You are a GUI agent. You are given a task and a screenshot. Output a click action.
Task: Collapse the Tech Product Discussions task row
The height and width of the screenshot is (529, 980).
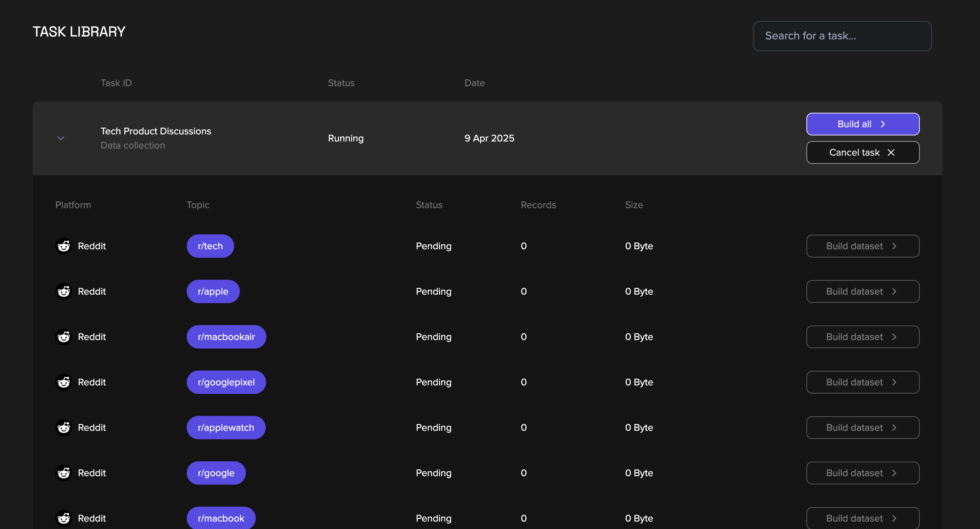(61, 138)
